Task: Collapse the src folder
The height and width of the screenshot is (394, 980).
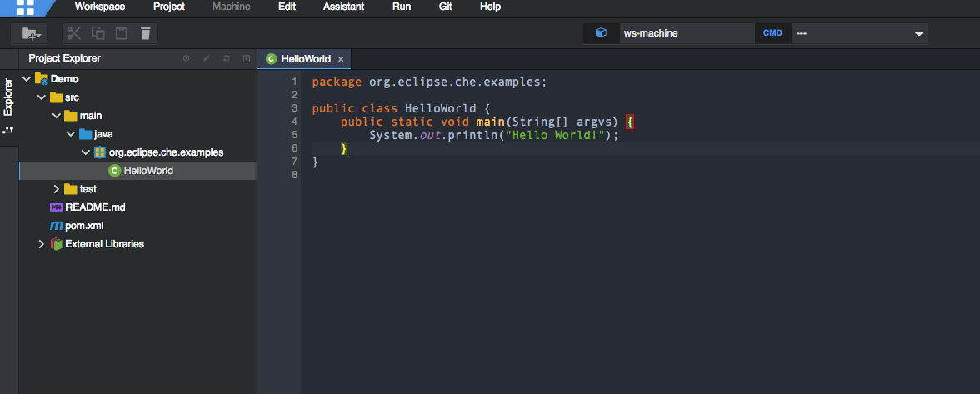Action: 42,97
